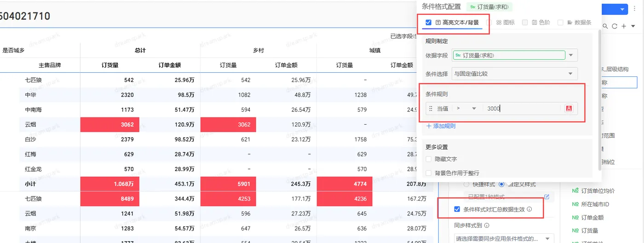The height and width of the screenshot is (243, 644).
Task: Toggle 条件样式对汇总数据生效 checkbox
Action: coord(457,209)
